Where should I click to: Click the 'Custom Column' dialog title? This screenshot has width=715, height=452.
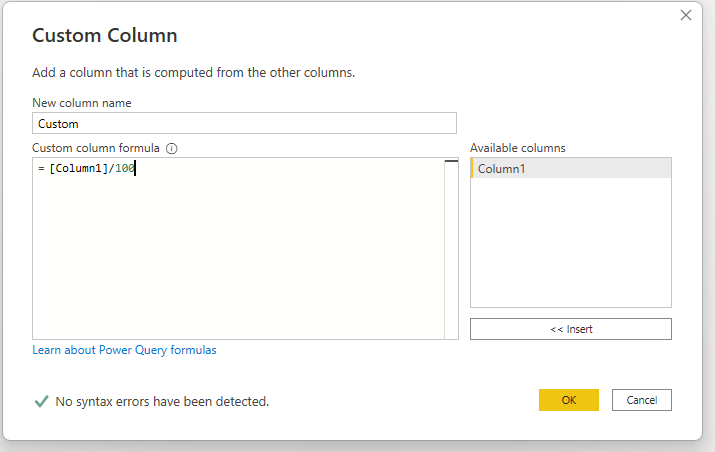coord(104,35)
